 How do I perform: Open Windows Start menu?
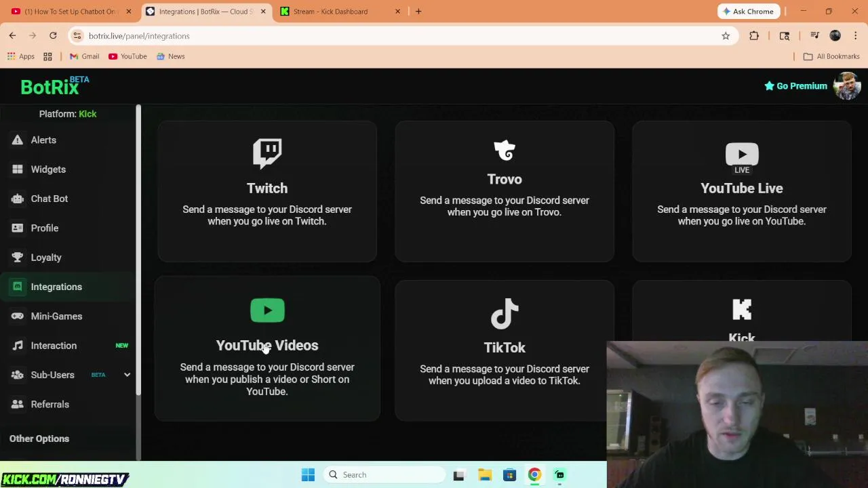[308, 475]
